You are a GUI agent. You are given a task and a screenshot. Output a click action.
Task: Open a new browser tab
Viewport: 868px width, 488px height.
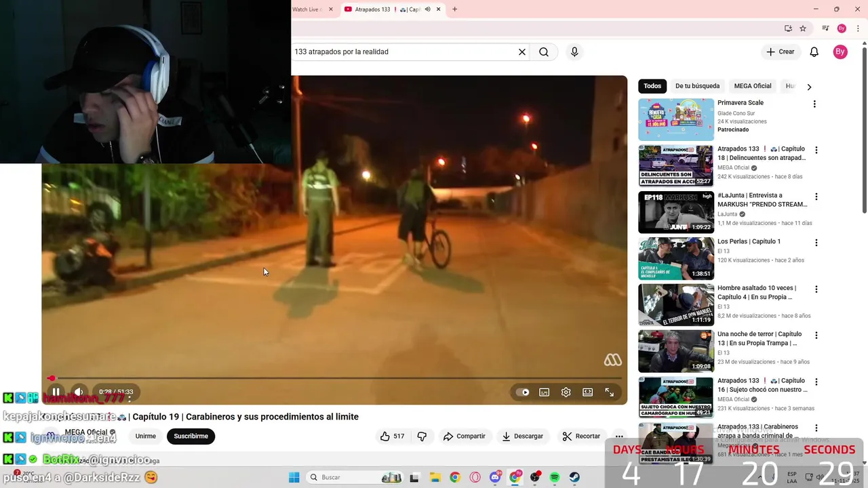pos(455,9)
